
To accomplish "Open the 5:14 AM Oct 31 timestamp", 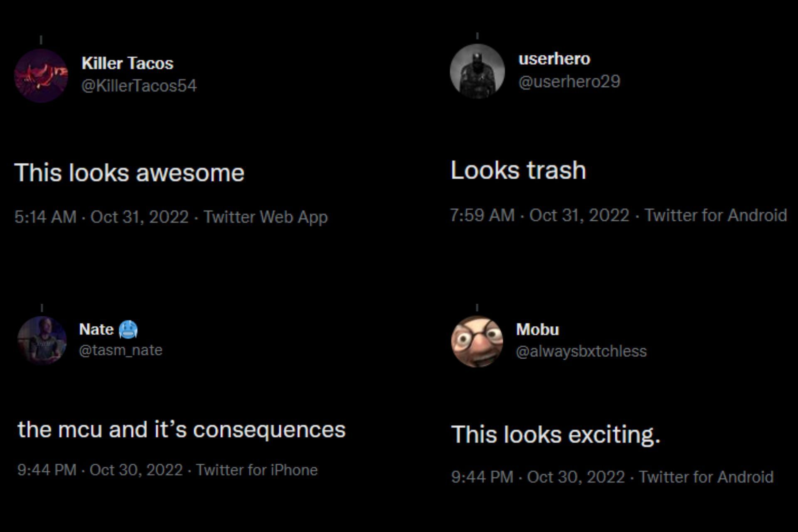I will (x=101, y=217).
